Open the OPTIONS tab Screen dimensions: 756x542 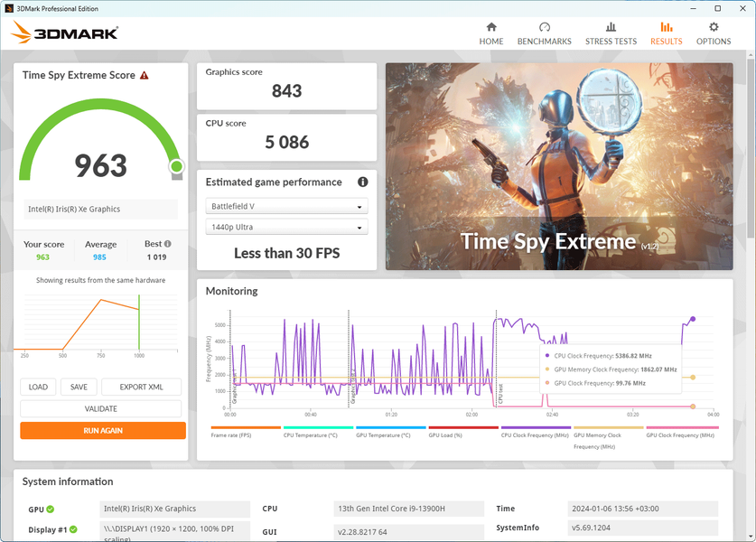tap(713, 33)
